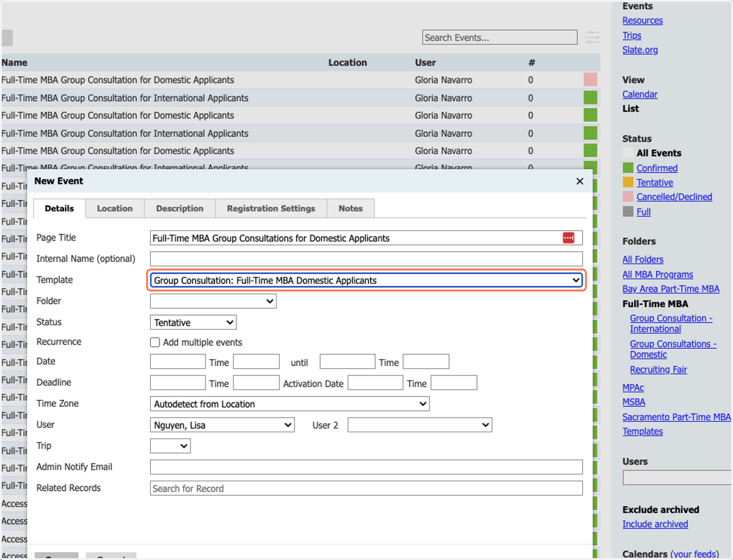Go to the Notes tab
Image resolution: width=733 pixels, height=560 pixels.
(x=351, y=208)
